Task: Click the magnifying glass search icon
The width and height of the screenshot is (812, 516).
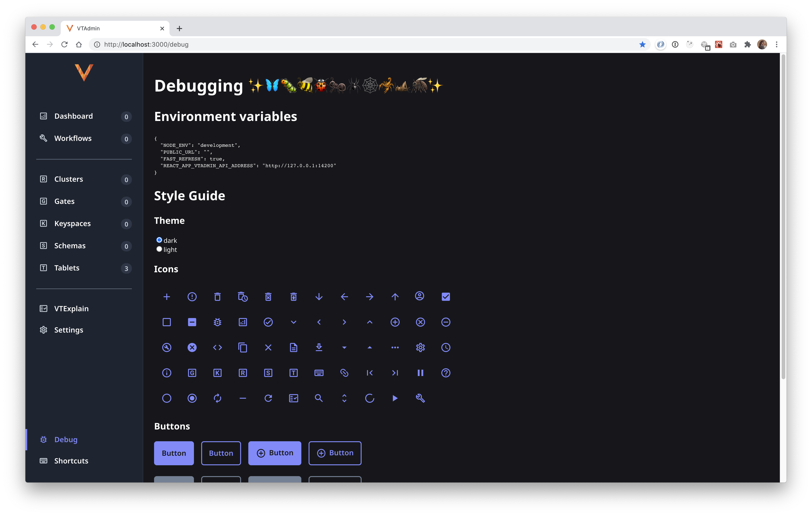Action: [319, 398]
